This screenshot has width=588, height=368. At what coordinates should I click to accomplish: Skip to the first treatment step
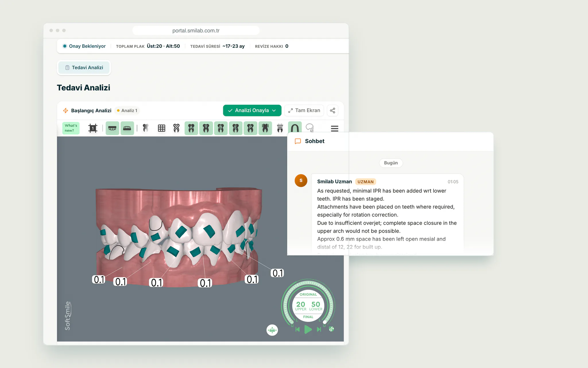297,329
